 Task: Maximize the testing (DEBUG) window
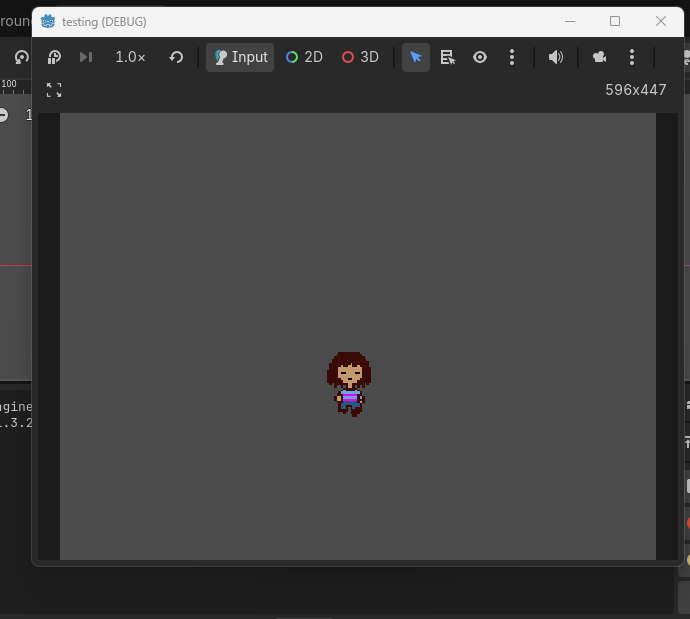click(x=615, y=21)
